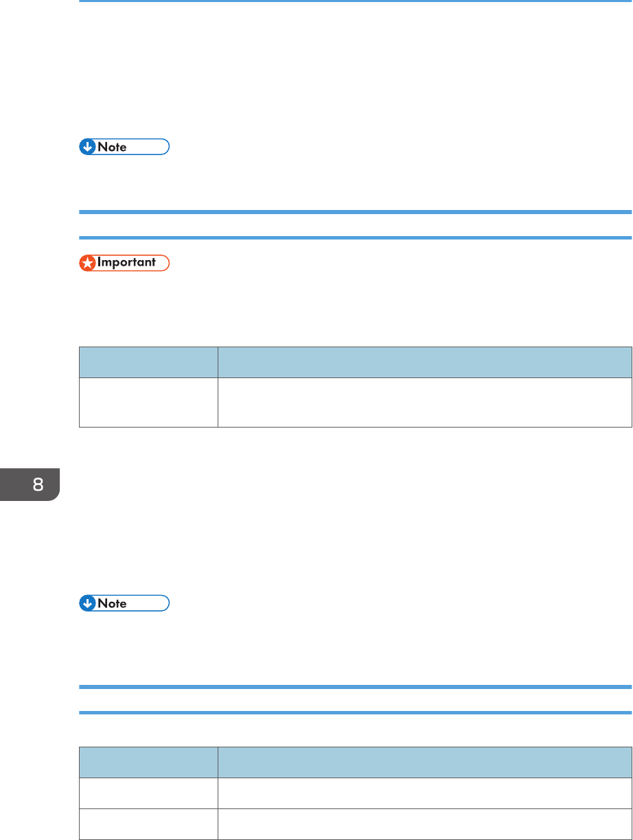Click the thin blue rule at the page top
Viewport: 633px width, 840px height.
pyautogui.click(x=355, y=1)
